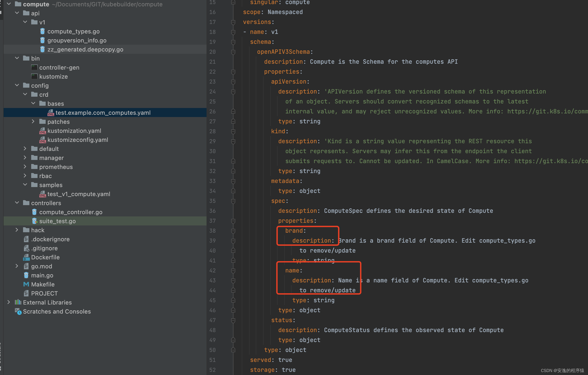588x375 pixels.
Task: Collapse the api folder chevron
Action: point(17,13)
